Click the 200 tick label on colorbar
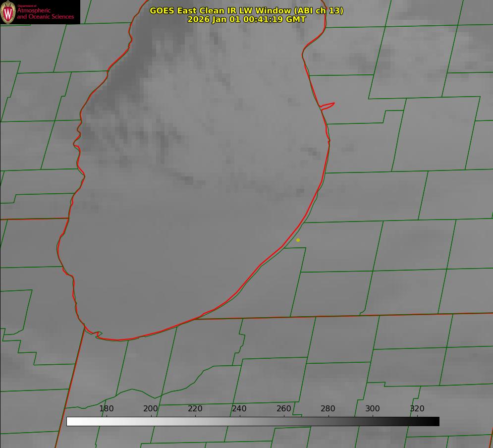The width and height of the screenshot is (493, 448). (151, 409)
